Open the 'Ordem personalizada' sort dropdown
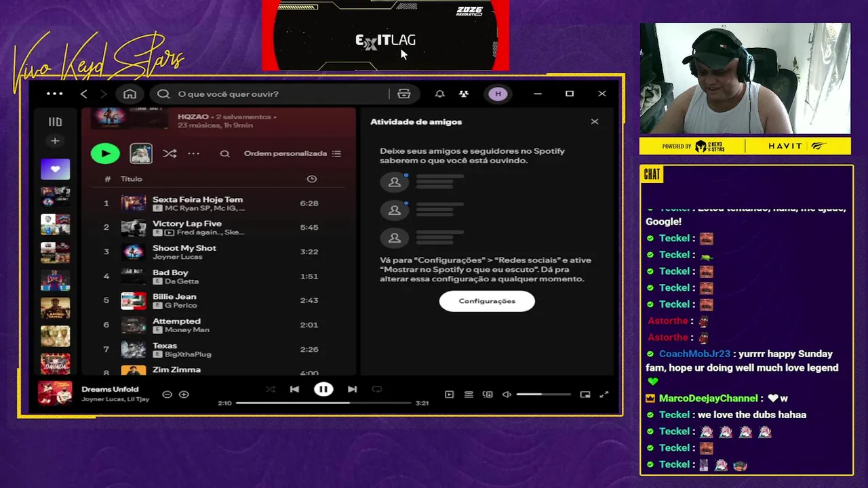868x488 pixels. click(x=292, y=154)
